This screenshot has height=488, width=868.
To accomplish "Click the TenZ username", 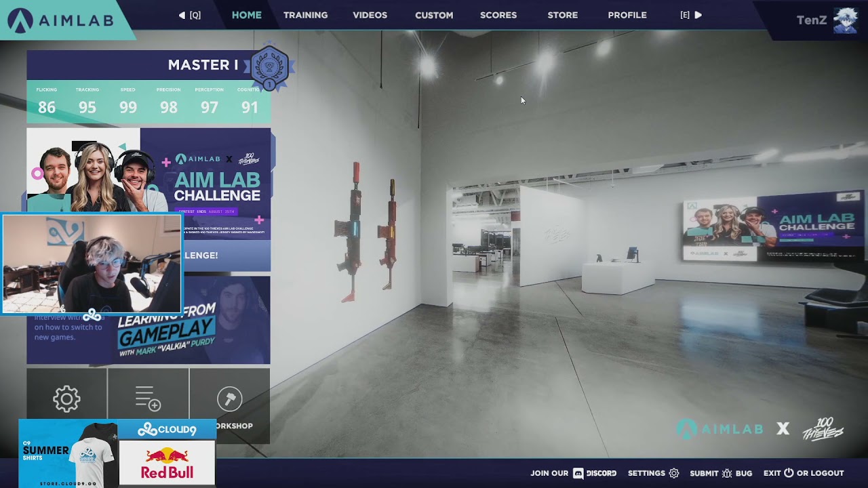I will pyautogui.click(x=812, y=20).
